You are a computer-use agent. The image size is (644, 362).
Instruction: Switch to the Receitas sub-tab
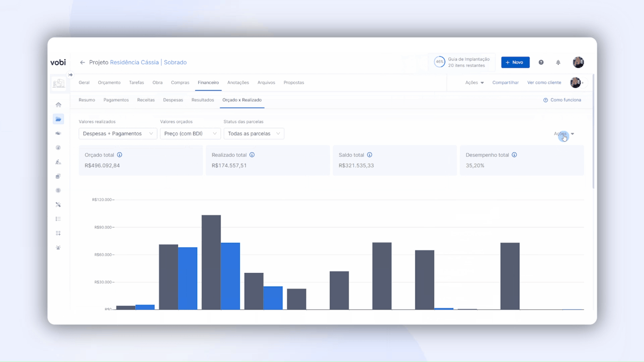point(146,100)
